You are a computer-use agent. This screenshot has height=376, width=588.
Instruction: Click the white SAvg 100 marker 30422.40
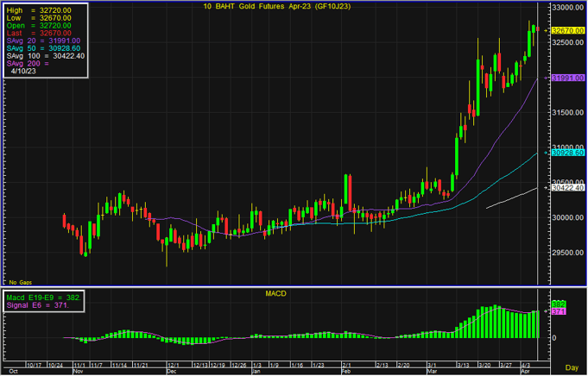562,187
